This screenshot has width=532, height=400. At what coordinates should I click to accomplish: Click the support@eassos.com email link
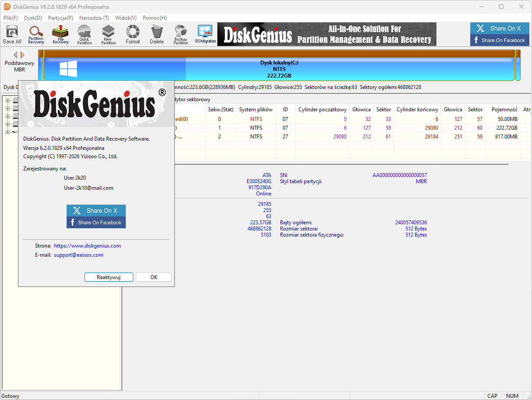(78, 255)
